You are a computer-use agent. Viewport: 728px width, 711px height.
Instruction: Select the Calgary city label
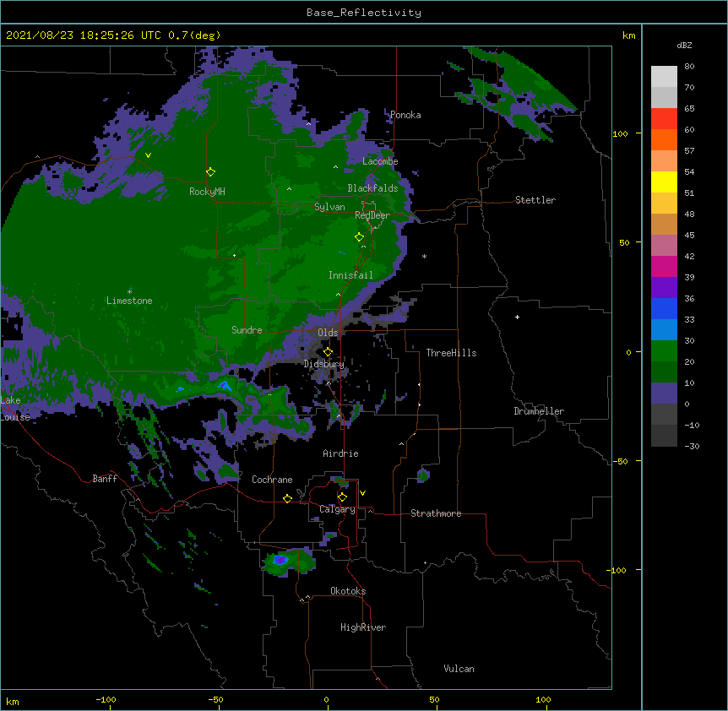[337, 509]
